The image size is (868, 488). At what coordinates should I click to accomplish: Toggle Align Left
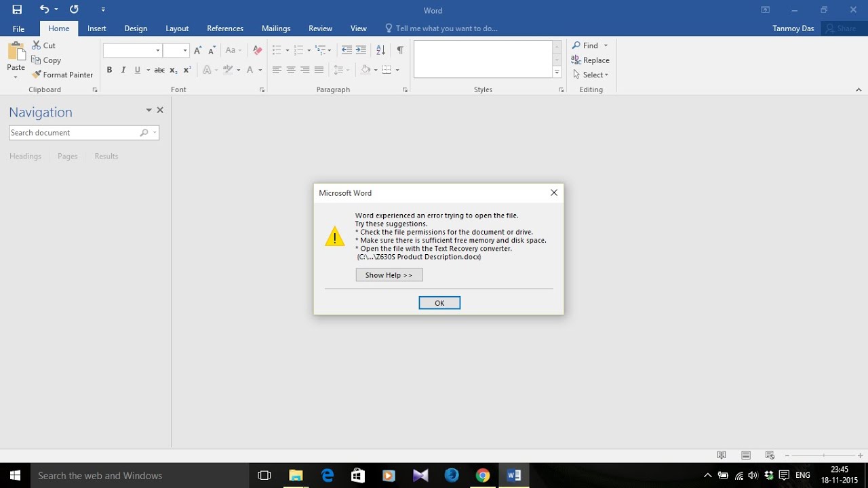coord(277,70)
